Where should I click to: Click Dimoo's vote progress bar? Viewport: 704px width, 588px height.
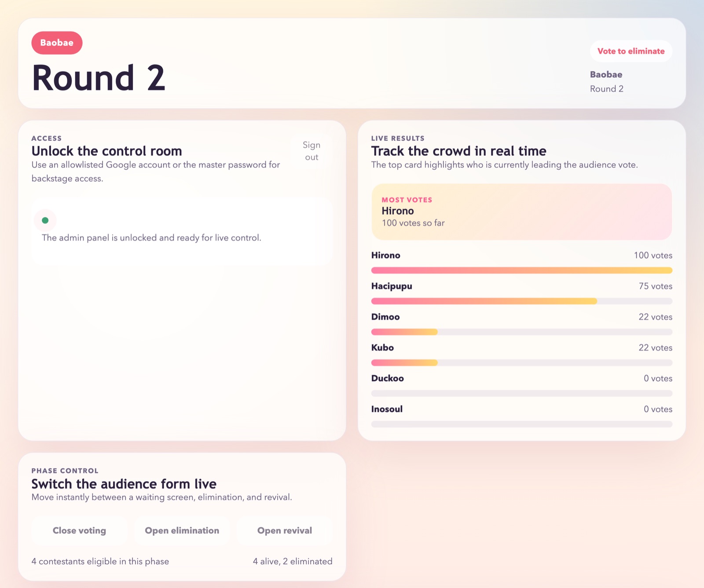[x=522, y=332]
